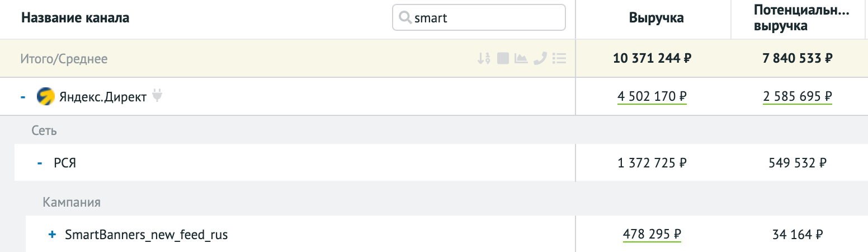
Task: Open the area chart icon in totals row
Action: pos(521,58)
